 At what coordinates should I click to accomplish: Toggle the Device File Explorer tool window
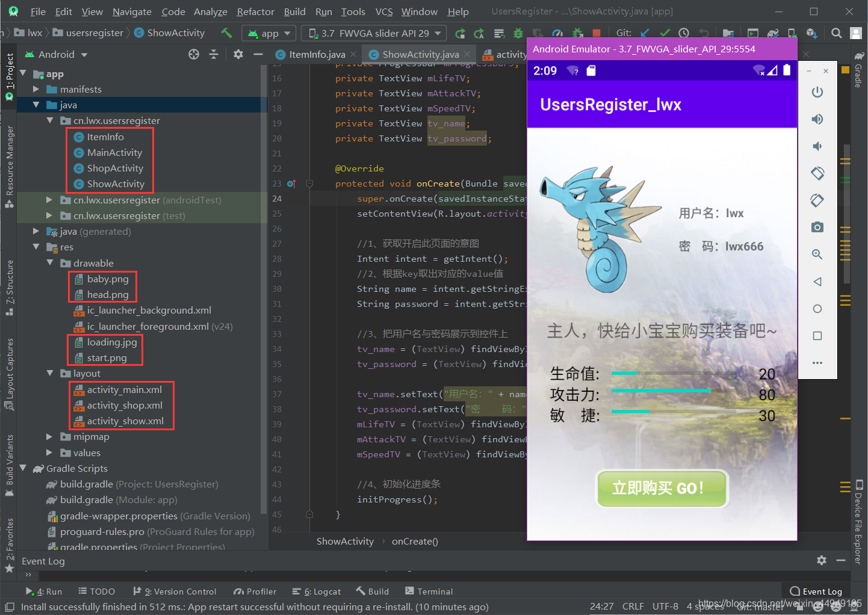pos(859,522)
